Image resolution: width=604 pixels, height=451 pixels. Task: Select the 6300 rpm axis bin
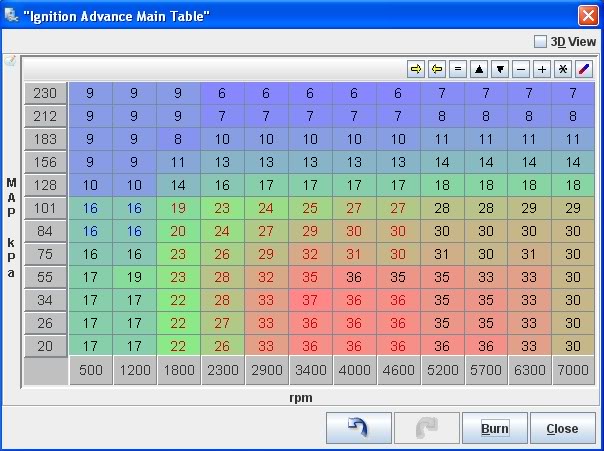pos(530,370)
